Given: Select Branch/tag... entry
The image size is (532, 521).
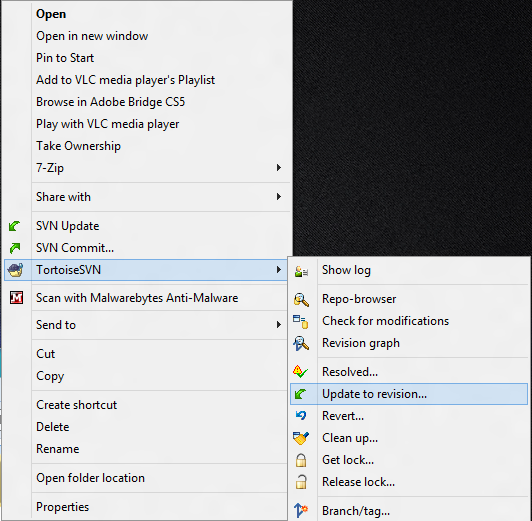Looking at the screenshot, I should [x=356, y=511].
